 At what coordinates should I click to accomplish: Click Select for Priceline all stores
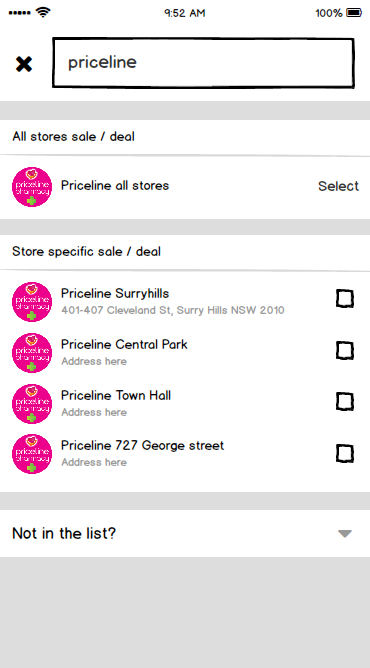click(x=338, y=186)
